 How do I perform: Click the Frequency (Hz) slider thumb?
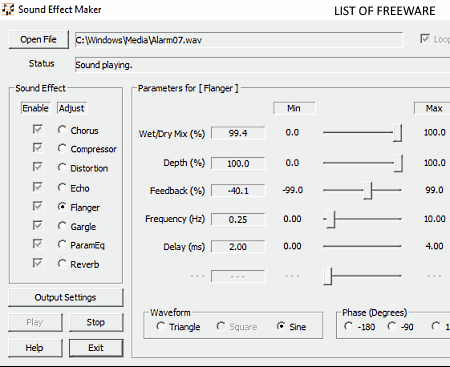point(330,219)
